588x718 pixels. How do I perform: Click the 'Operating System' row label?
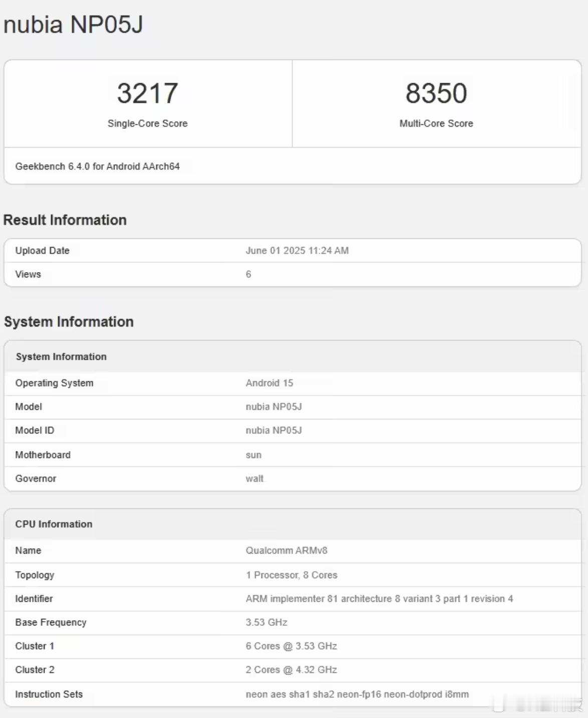[54, 383]
